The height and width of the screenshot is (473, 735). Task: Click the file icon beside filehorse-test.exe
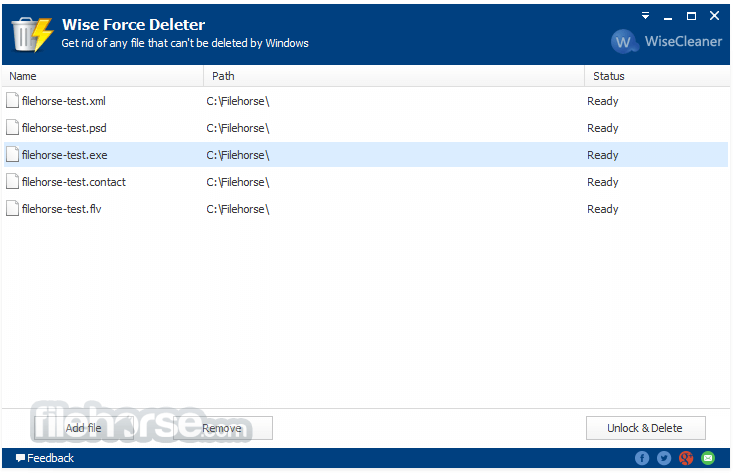(13, 154)
